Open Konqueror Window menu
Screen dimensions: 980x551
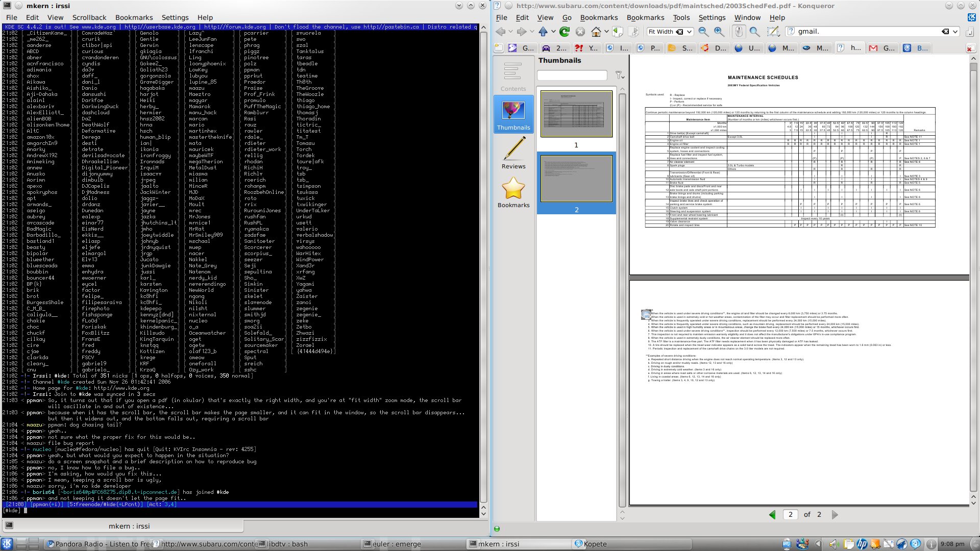pos(747,17)
